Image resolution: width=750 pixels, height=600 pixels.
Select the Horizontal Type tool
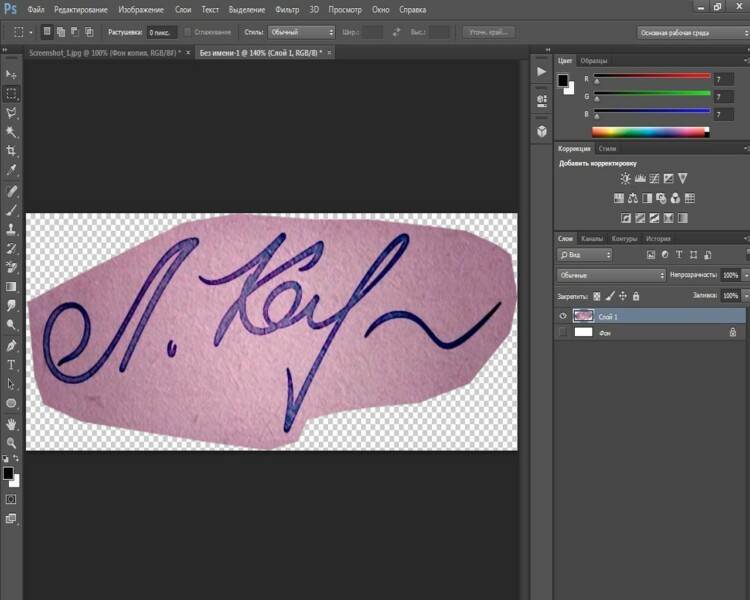12,365
